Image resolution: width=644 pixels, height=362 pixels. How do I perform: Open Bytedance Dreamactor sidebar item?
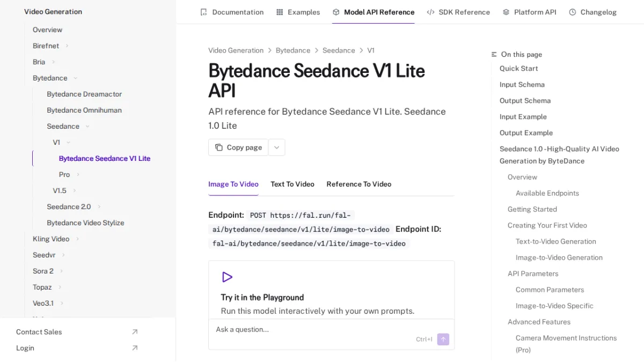pos(84,94)
